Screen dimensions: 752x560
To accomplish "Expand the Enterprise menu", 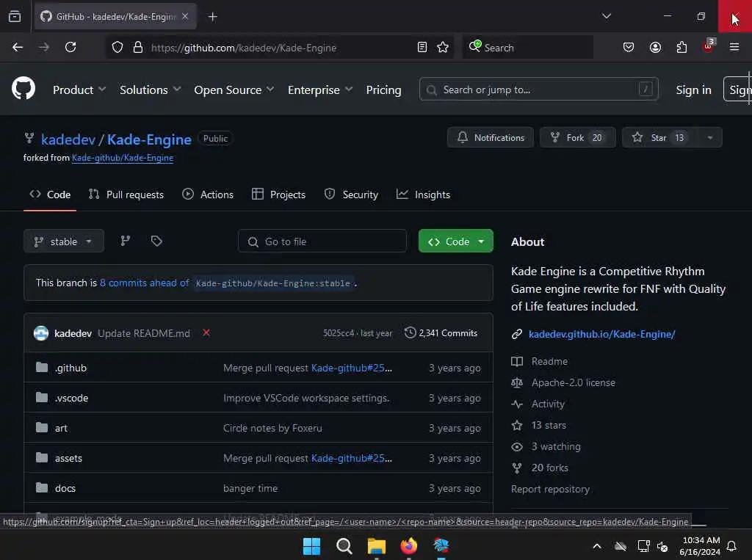I will [320, 90].
